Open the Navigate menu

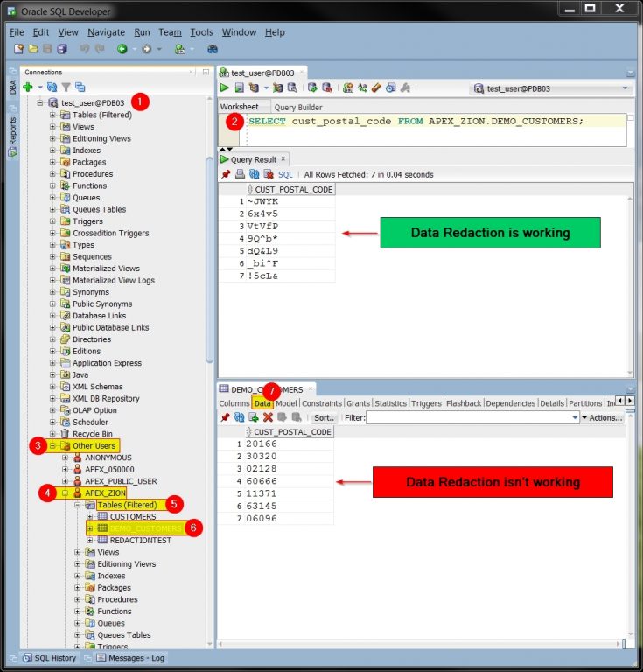[106, 32]
